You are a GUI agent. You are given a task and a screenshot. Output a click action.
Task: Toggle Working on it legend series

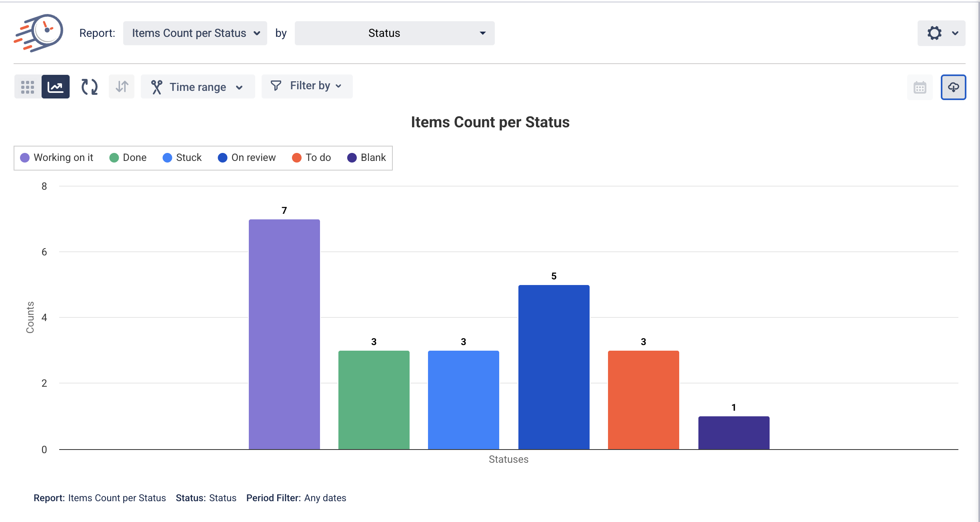(57, 158)
